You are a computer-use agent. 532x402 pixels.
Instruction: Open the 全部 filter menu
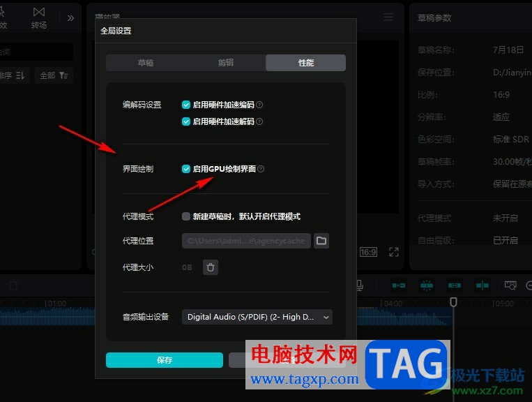point(54,75)
